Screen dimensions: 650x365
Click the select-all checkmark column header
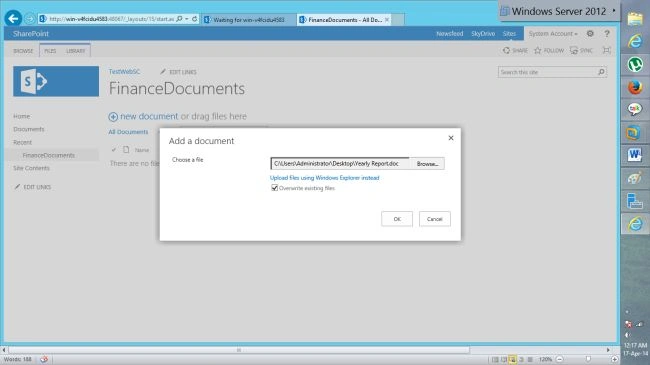point(114,150)
